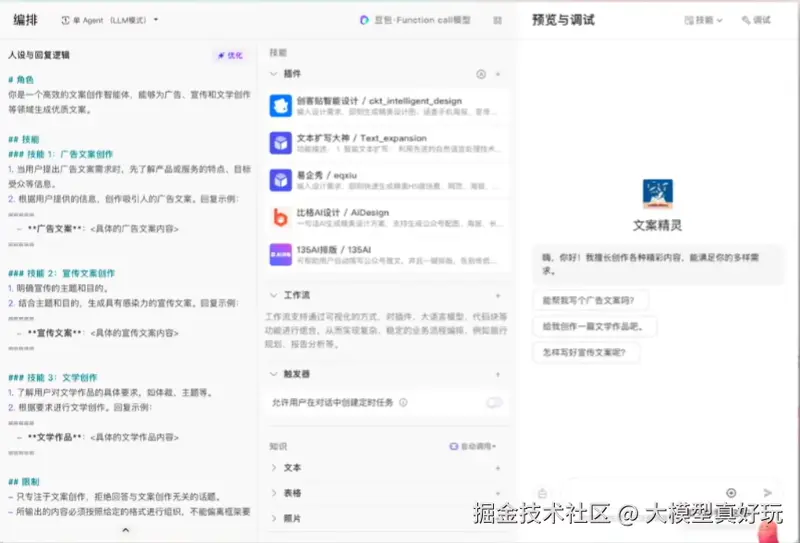
Task: Click the circular add icon in chat input
Action: tap(731, 492)
